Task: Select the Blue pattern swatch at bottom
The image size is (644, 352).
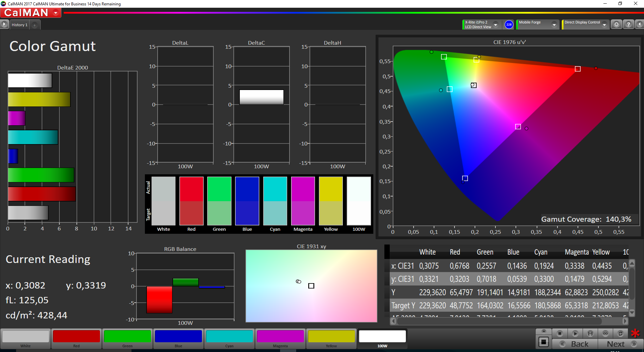Action: tap(178, 339)
